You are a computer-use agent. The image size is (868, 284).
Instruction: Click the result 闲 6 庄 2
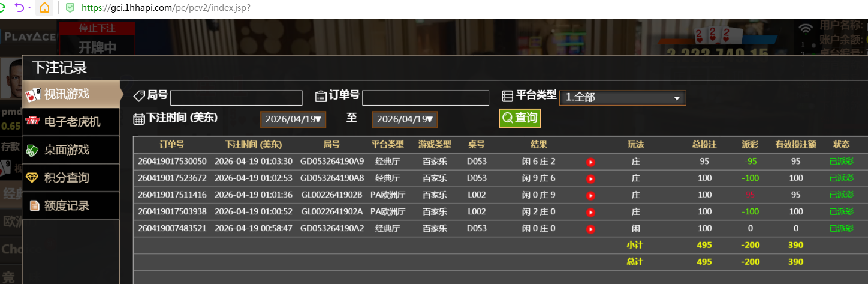[x=539, y=162]
